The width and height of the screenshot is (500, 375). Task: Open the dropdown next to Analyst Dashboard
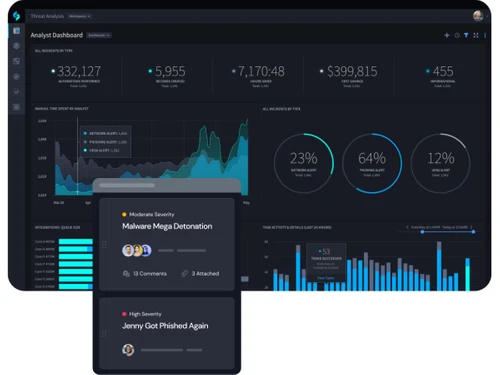[x=99, y=35]
